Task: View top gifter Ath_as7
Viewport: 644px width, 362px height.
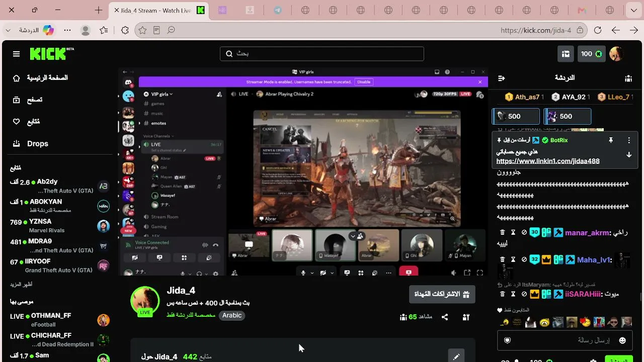Action: tap(524, 97)
